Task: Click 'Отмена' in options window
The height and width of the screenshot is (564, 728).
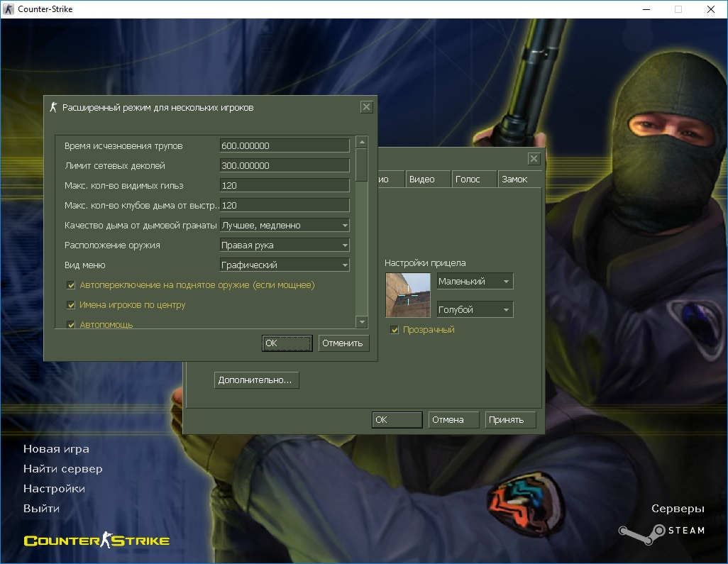Action: pos(453,420)
